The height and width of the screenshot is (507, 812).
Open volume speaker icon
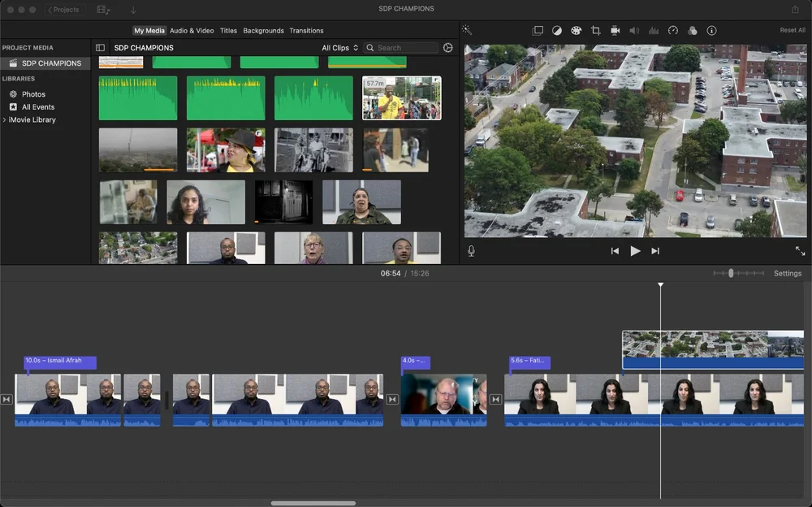click(x=634, y=31)
